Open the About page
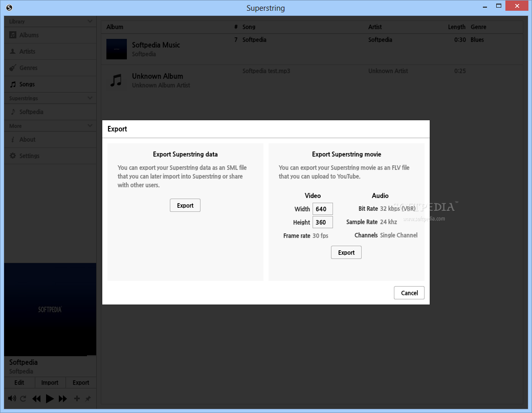The image size is (532, 413). tap(50, 140)
